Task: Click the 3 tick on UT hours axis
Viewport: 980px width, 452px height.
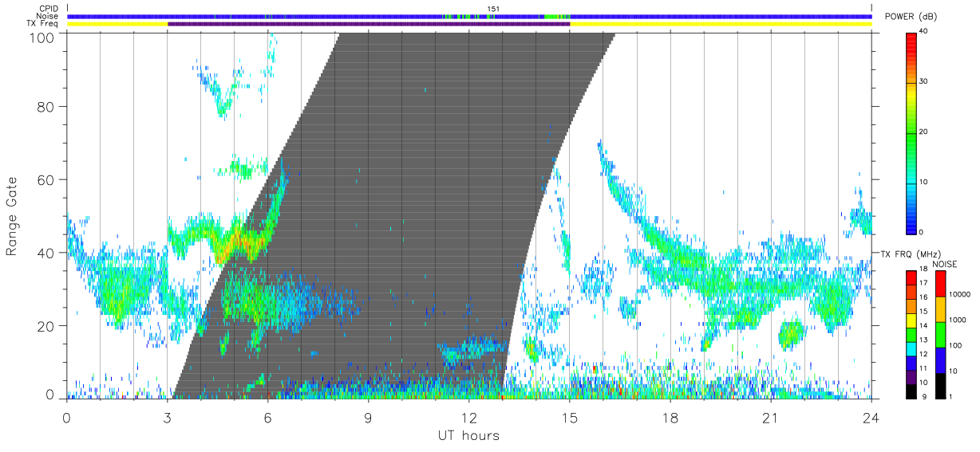Action: coord(167,416)
